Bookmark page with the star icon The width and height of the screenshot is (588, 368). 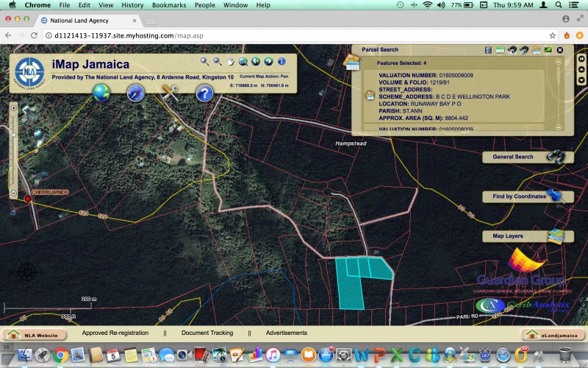553,35
